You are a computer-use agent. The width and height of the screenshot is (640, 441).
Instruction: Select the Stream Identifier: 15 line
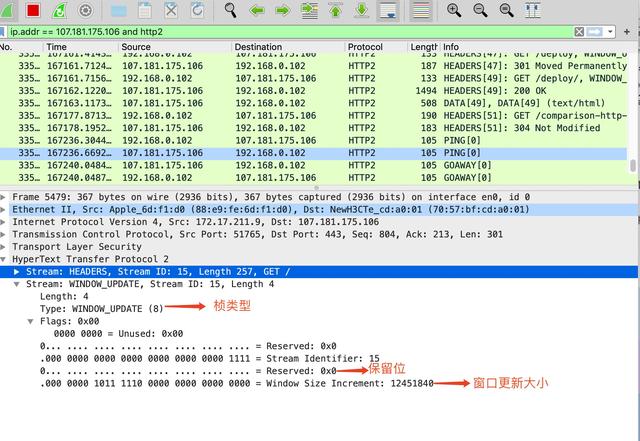[210, 359]
